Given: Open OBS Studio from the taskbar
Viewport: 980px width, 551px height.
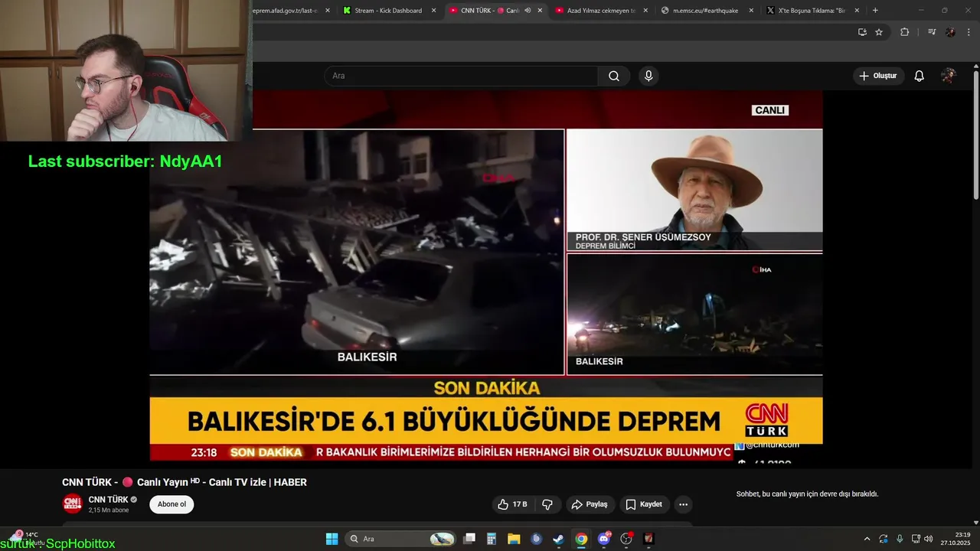Looking at the screenshot, I should coord(626,539).
